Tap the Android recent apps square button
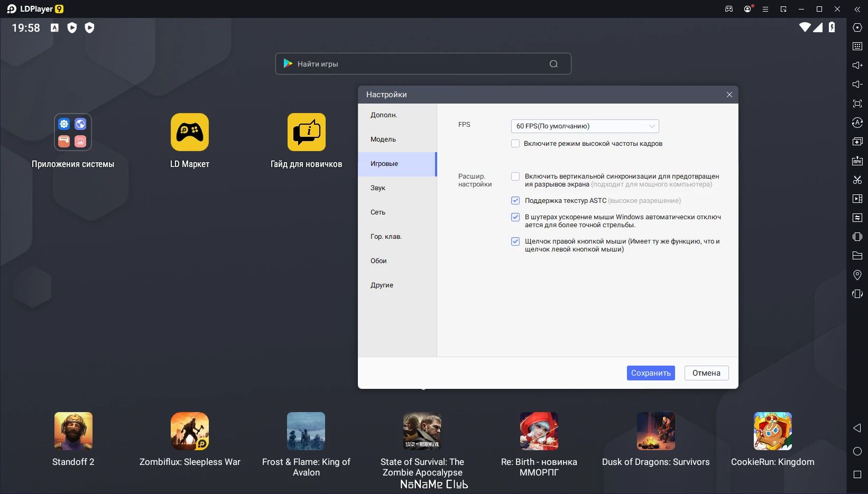 click(857, 474)
